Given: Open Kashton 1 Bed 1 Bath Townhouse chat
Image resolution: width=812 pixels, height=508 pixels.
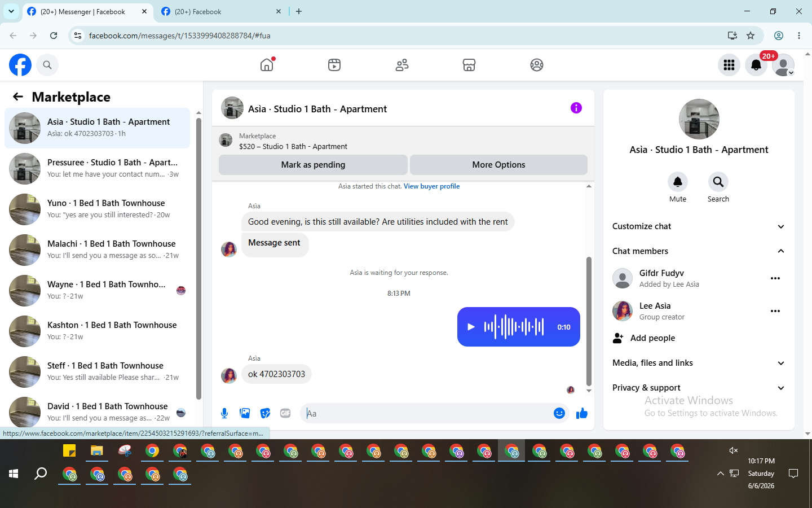Looking at the screenshot, I should 97,331.
